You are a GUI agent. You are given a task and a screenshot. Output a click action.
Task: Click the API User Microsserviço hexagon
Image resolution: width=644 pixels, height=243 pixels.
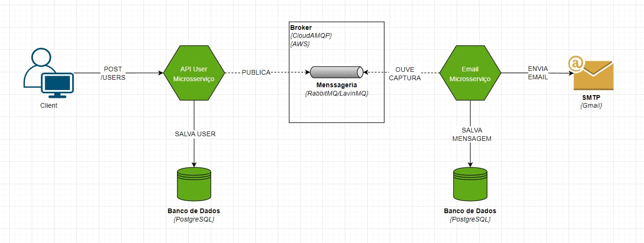pyautogui.click(x=194, y=73)
